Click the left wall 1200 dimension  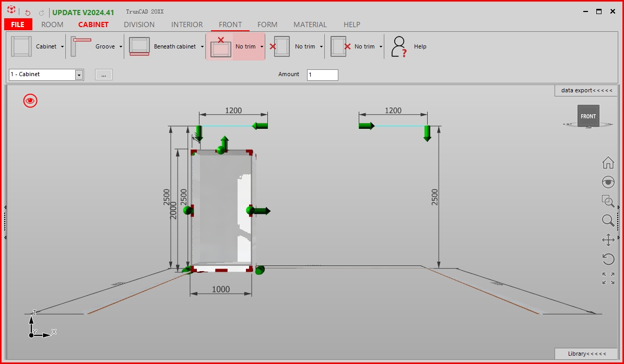click(x=233, y=111)
